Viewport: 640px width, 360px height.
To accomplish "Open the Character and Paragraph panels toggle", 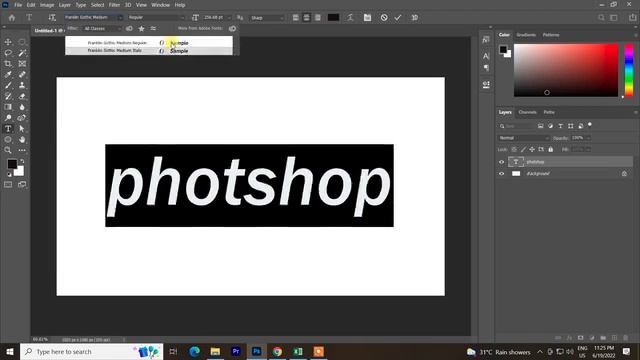I will 367,18.
